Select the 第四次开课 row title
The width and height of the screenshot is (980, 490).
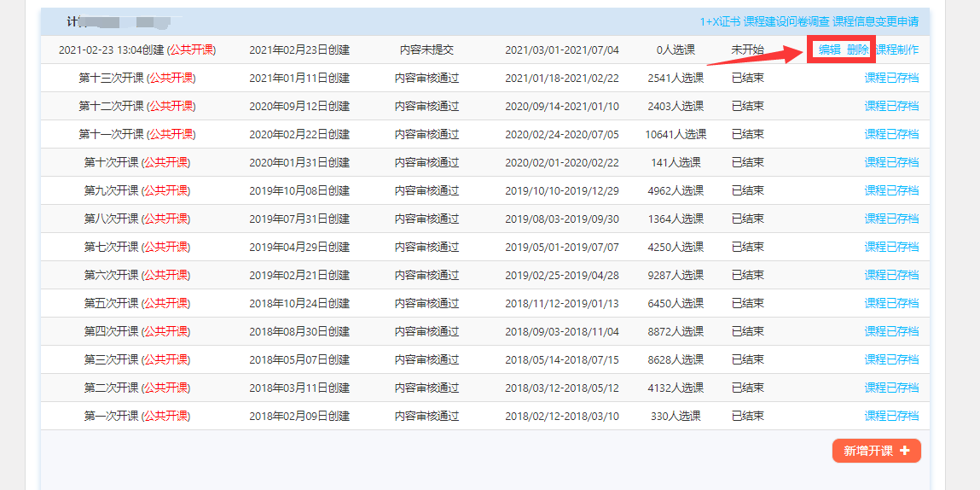pyautogui.click(x=136, y=332)
